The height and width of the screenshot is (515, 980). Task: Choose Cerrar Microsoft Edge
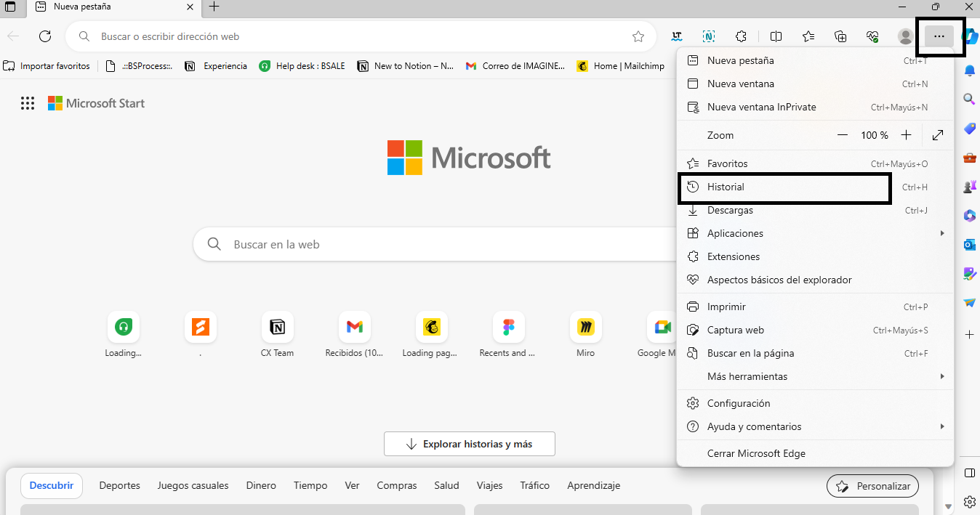tap(815, 453)
